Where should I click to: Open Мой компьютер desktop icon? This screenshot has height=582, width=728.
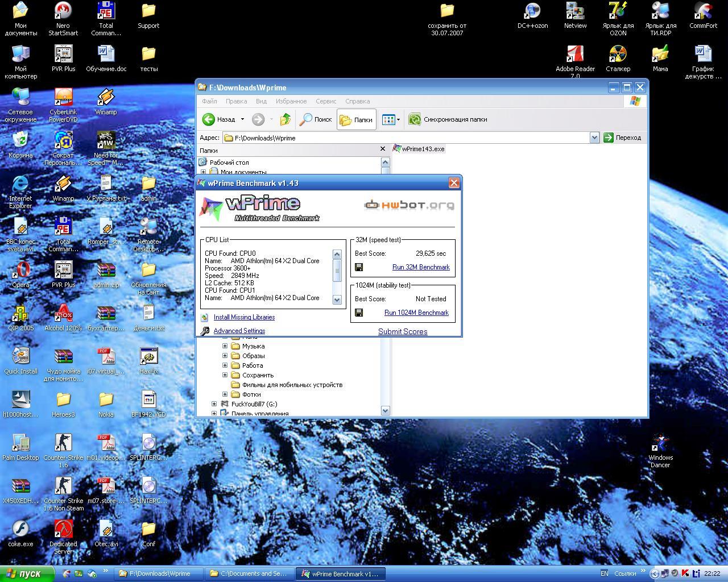point(20,63)
